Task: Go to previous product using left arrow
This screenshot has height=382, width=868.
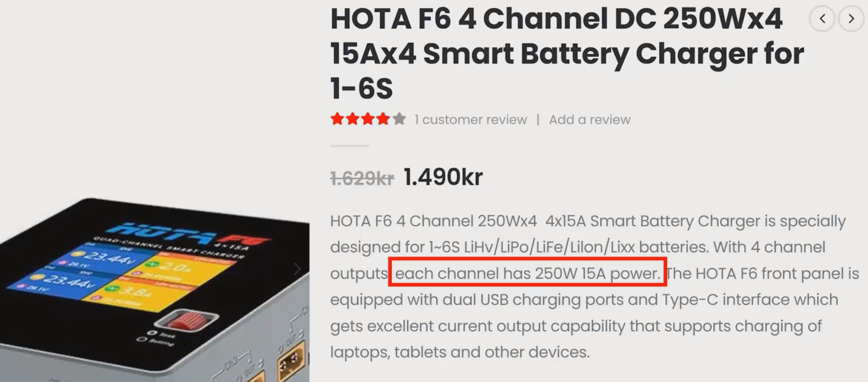Action: (822, 19)
